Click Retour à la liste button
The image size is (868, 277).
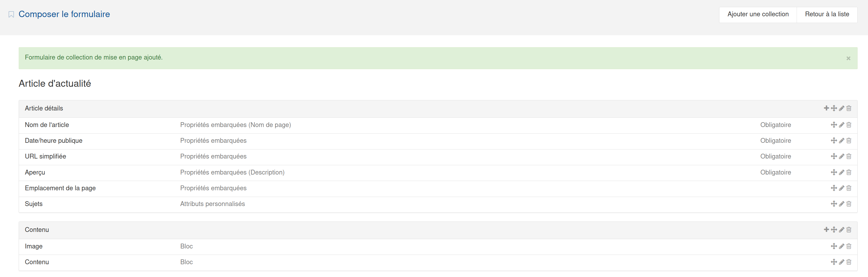pyautogui.click(x=827, y=14)
